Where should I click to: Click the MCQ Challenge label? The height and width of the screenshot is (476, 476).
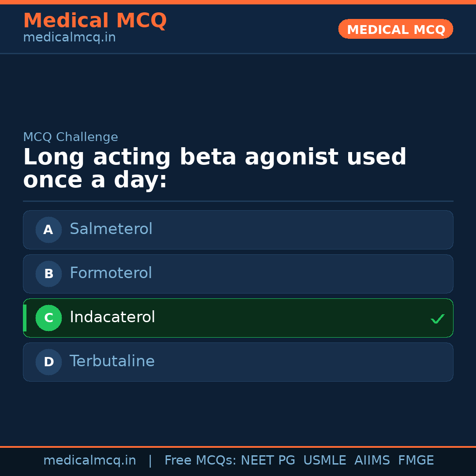click(x=71, y=137)
